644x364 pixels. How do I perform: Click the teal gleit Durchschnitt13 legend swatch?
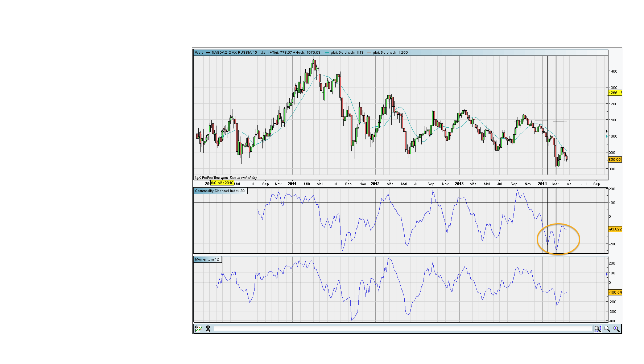[327, 53]
